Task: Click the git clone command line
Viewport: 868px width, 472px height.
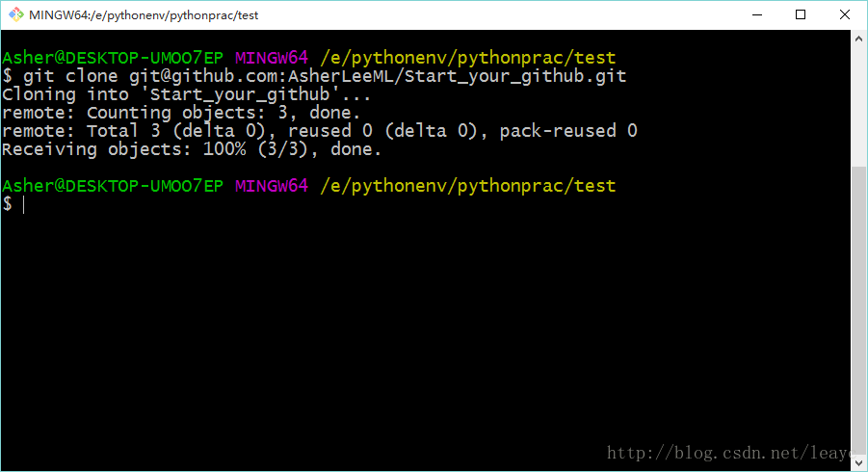Action: pyautogui.click(x=314, y=76)
